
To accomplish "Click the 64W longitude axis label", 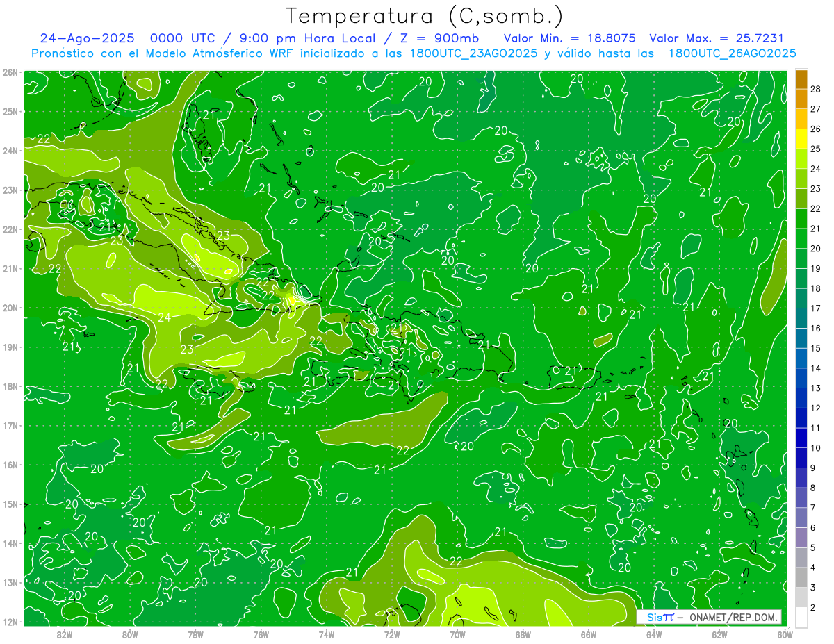I will [x=654, y=634].
